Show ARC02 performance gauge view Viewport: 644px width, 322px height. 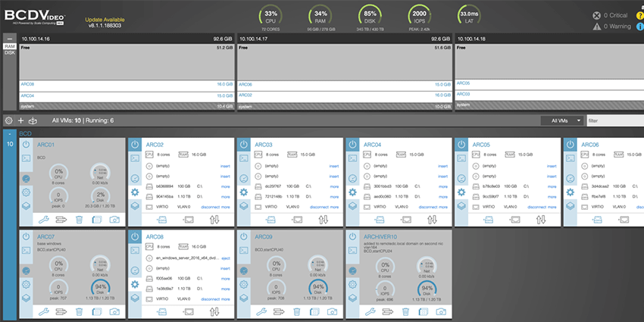135,179
